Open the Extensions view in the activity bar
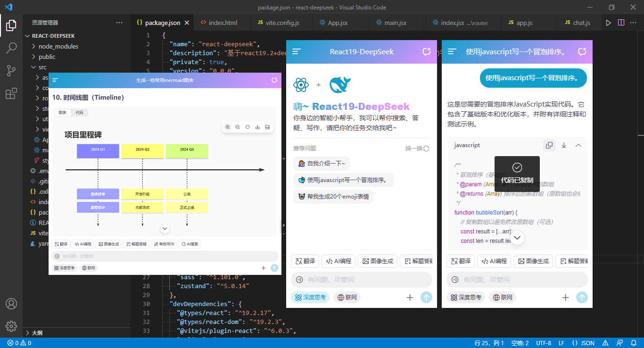The image size is (644, 348). click(x=11, y=93)
